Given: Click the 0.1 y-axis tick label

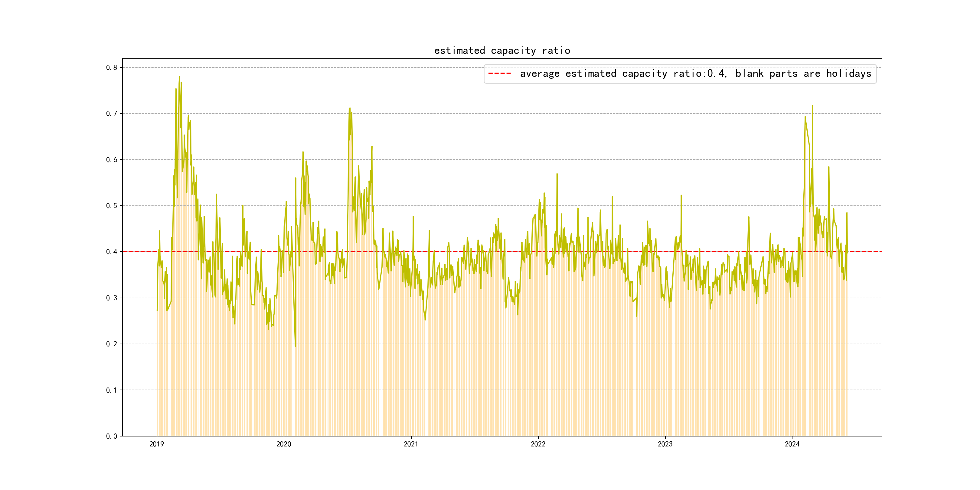Looking at the screenshot, I should coord(112,390).
